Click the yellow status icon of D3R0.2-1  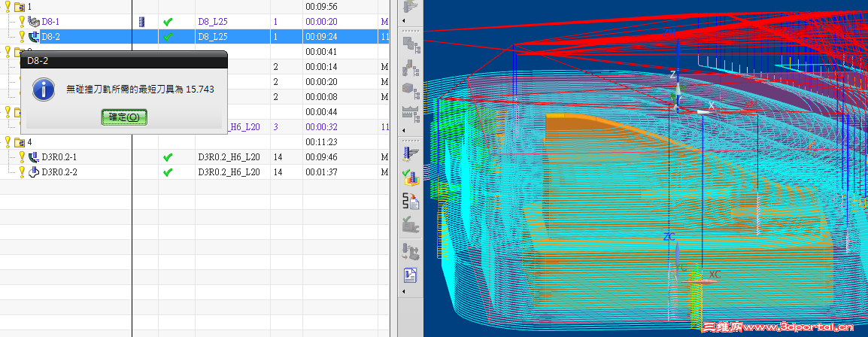pyautogui.click(x=22, y=156)
